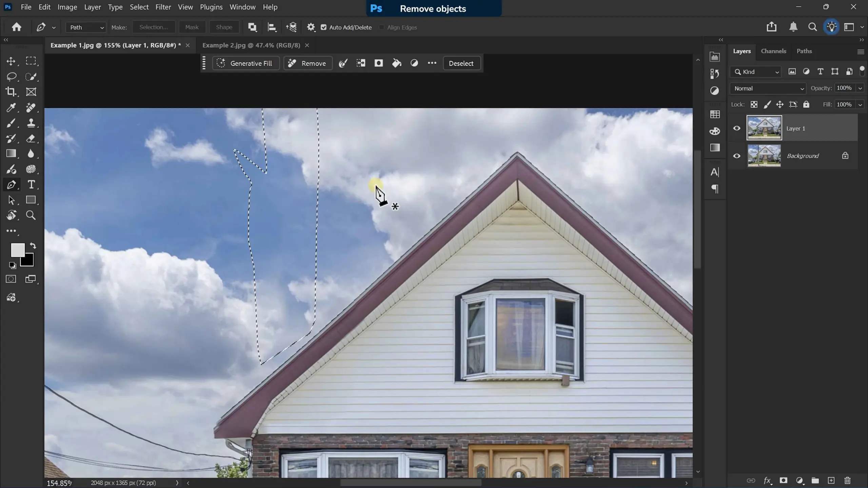Select the Move tool

pos(11,61)
